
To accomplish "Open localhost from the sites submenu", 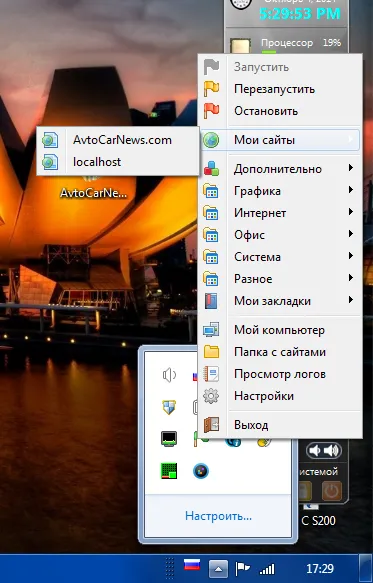I will (x=117, y=162).
